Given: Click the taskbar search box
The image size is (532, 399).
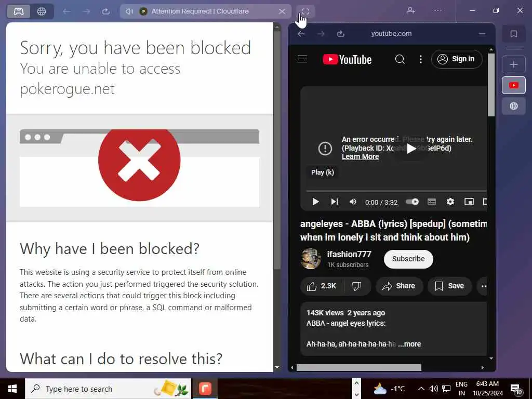Looking at the screenshot, I should (108, 389).
